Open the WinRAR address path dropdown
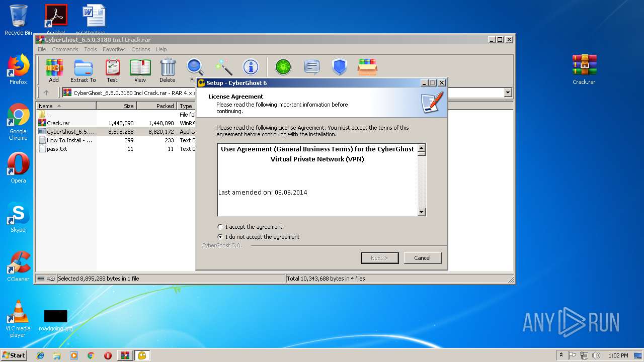 508,93
